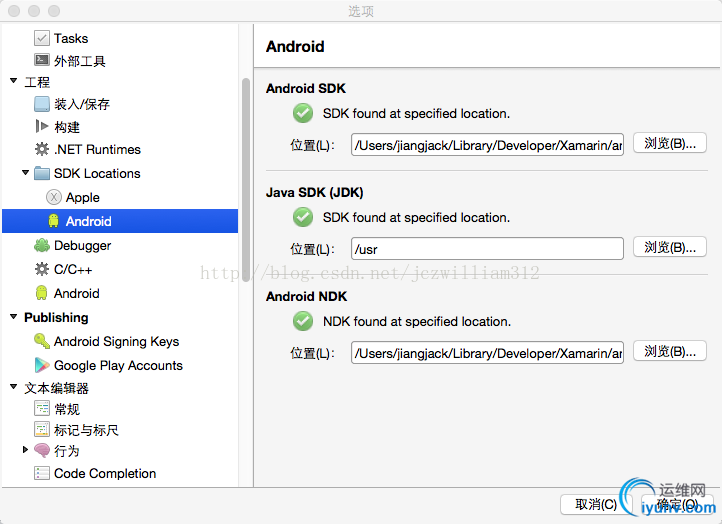The image size is (722, 524).
Task: Collapse the SDK Locations folder
Action: 25,173
